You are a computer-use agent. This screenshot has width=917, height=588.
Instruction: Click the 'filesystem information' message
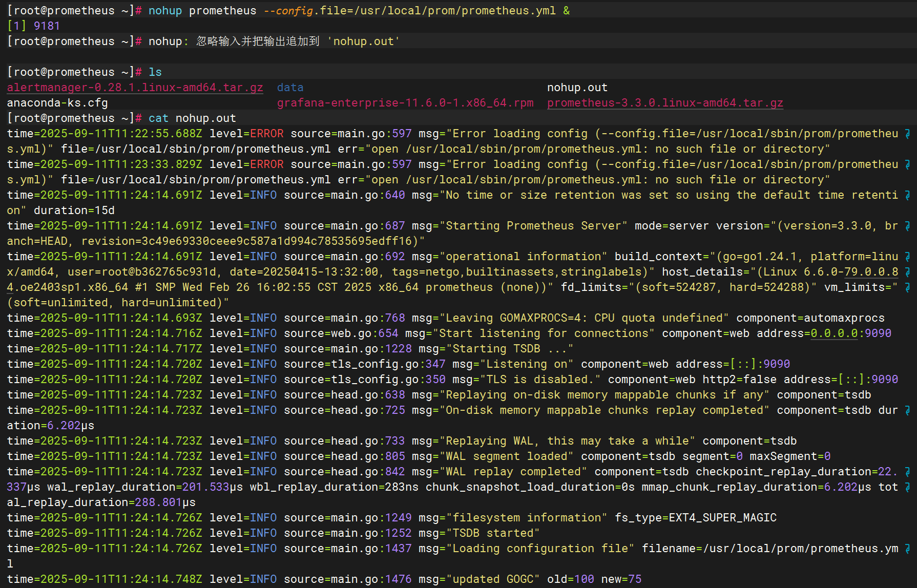pos(527,518)
